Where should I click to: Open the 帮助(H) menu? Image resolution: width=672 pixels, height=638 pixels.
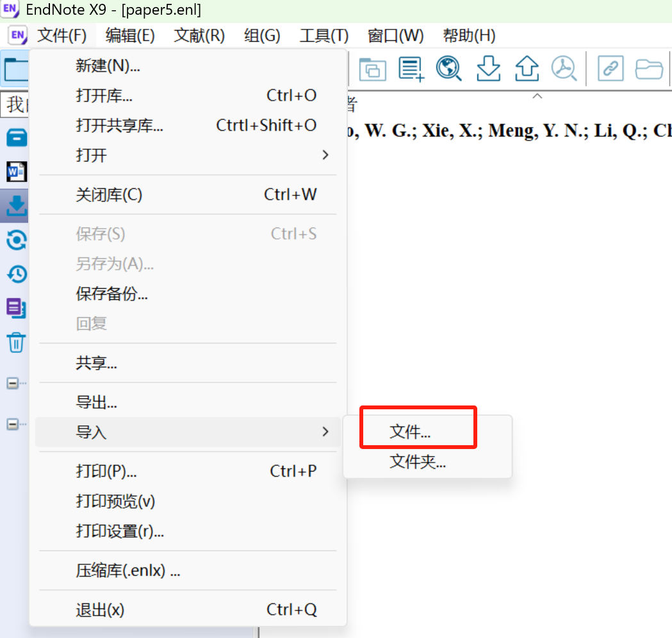470,36
